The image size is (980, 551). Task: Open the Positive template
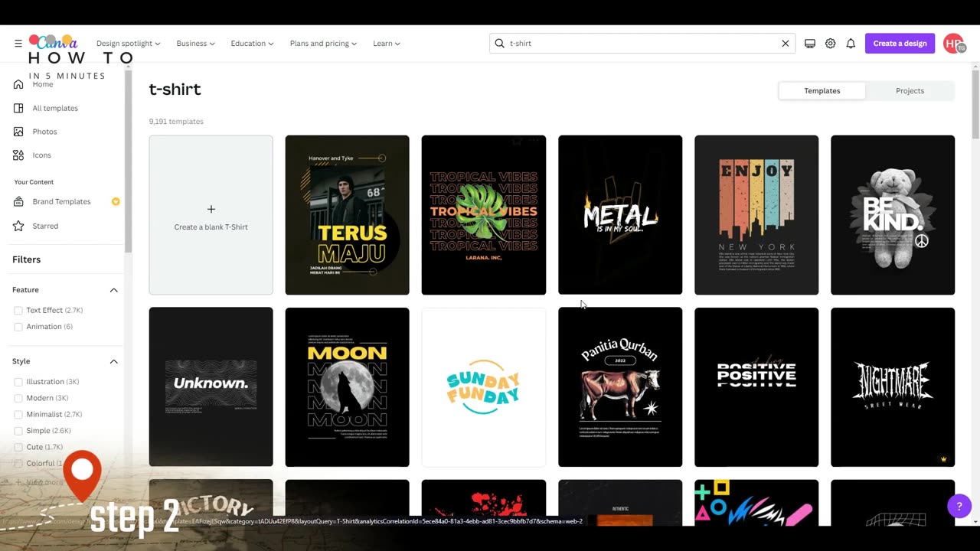(756, 387)
